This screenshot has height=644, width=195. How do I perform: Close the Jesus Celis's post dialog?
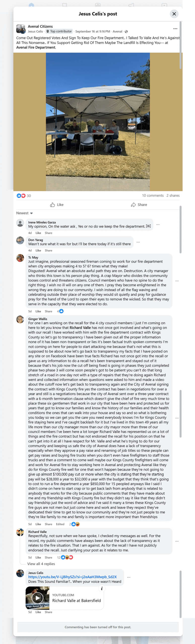click(174, 14)
